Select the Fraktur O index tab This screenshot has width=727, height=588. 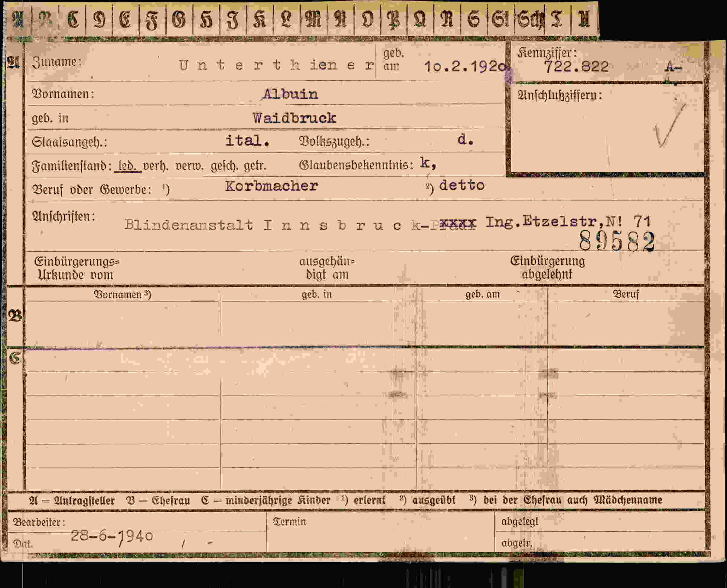click(x=367, y=20)
